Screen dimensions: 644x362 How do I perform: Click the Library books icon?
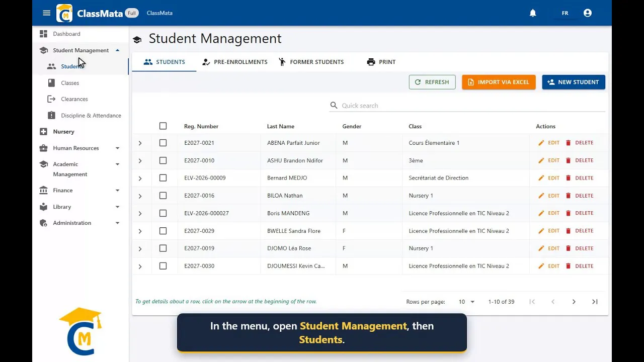tap(43, 207)
